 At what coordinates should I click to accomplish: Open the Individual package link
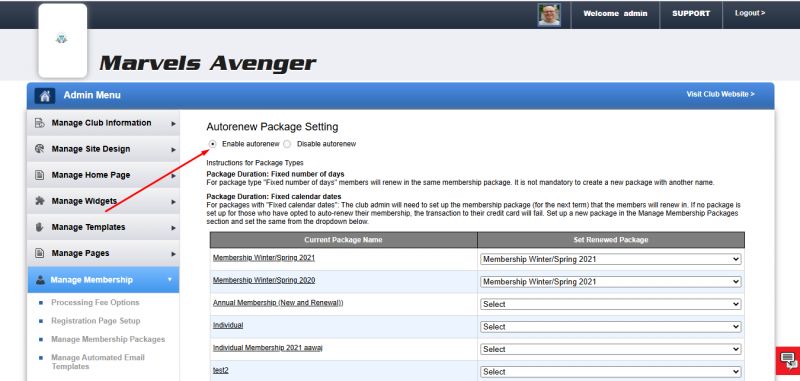(228, 325)
